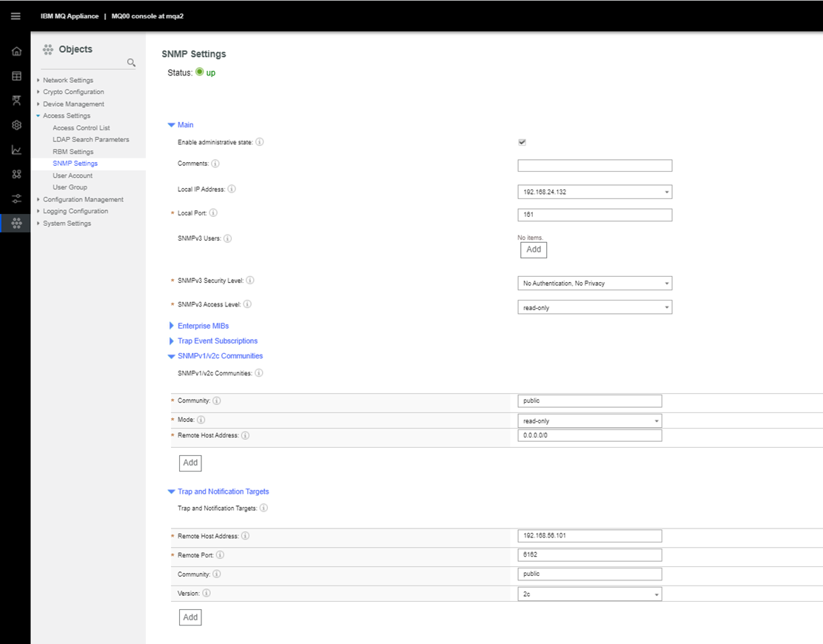Focus the community Remote Host Address field
The height and width of the screenshot is (644, 823).
589,436
